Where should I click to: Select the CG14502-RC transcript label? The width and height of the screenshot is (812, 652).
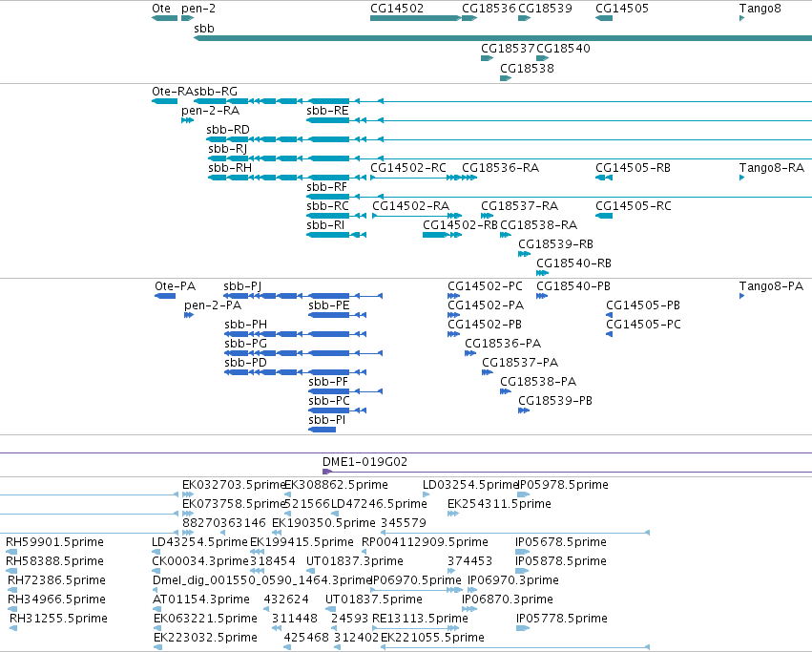408,168
